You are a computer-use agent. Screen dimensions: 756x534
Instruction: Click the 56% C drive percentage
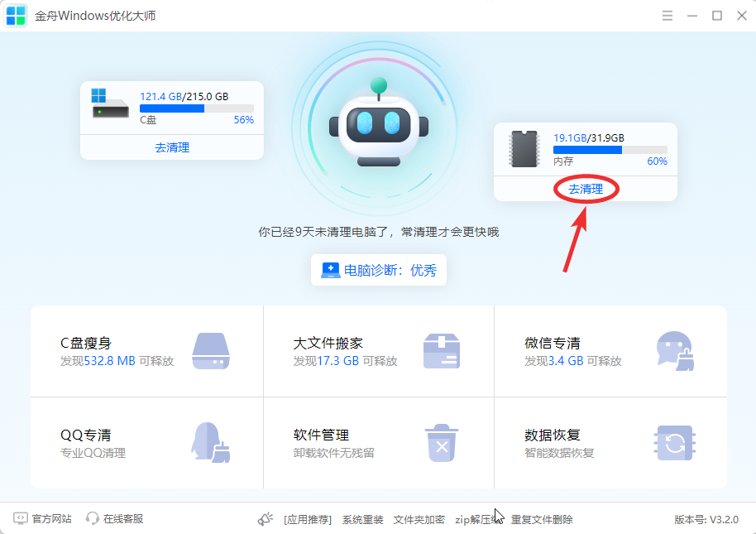click(243, 119)
